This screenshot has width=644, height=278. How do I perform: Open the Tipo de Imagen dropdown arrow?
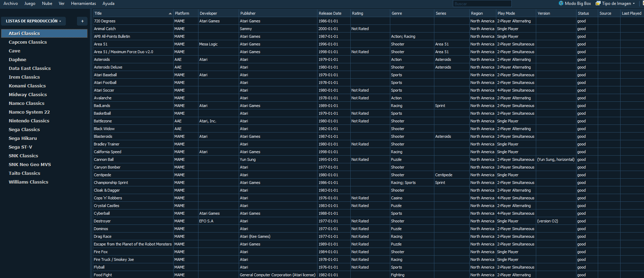click(634, 3)
